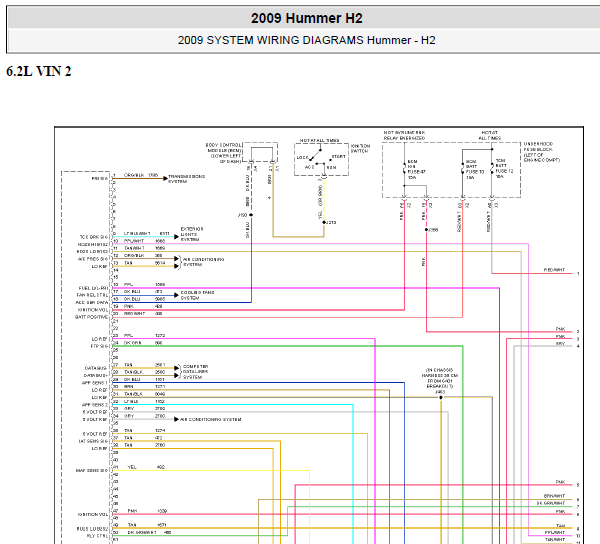Click 'PNK' label at right terminal 5
This screenshot has height=544, width=600.
click(560, 482)
